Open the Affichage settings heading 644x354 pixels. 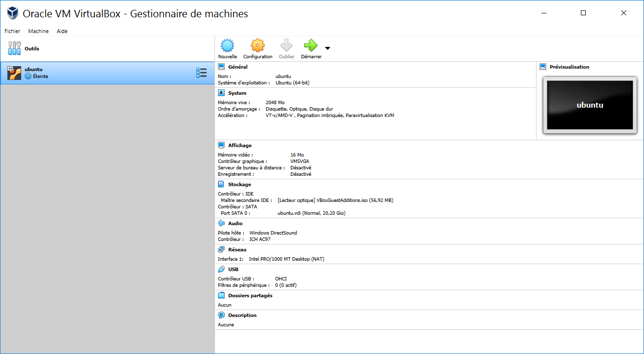pos(240,145)
